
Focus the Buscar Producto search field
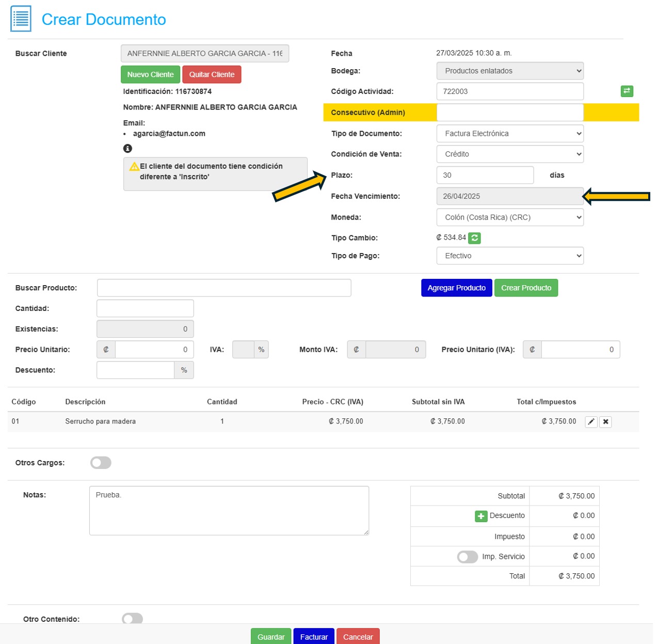pos(224,288)
